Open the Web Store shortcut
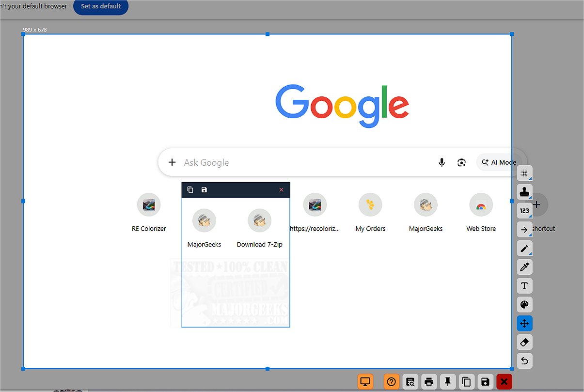Image resolution: width=584 pixels, height=392 pixels. tap(481, 213)
